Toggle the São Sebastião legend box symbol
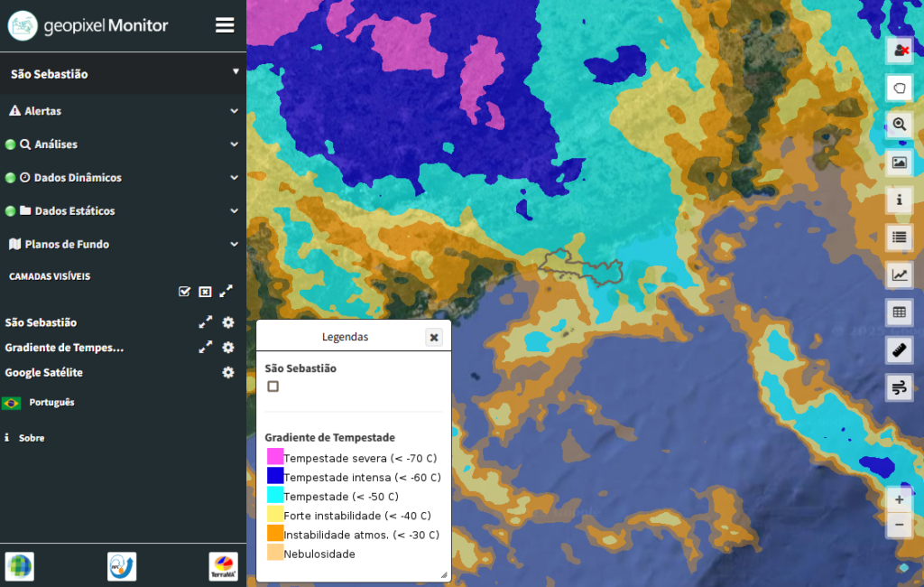The width and height of the screenshot is (924, 587). click(x=273, y=387)
